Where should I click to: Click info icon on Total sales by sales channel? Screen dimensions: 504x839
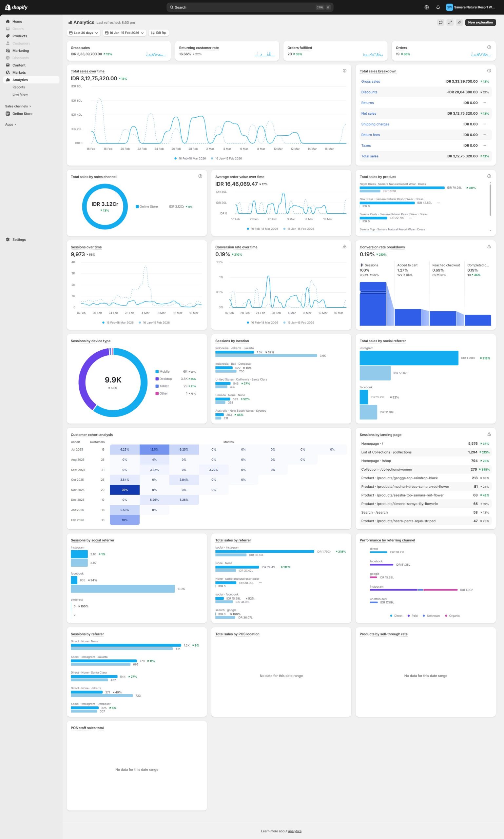tap(200, 176)
